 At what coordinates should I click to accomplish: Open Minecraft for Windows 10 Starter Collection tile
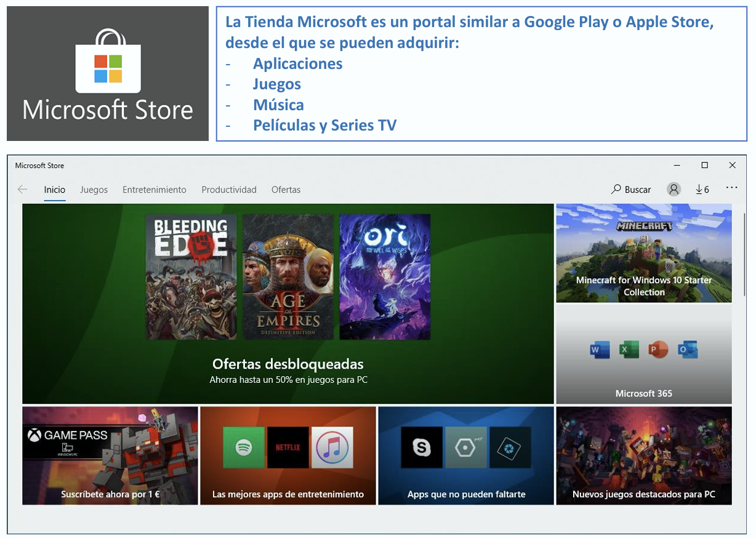(643, 253)
